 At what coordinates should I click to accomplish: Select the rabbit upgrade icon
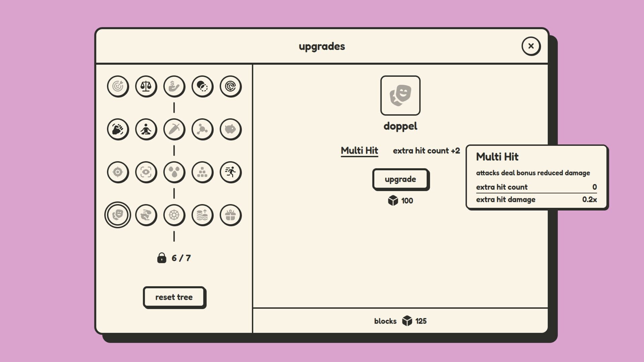tap(146, 216)
